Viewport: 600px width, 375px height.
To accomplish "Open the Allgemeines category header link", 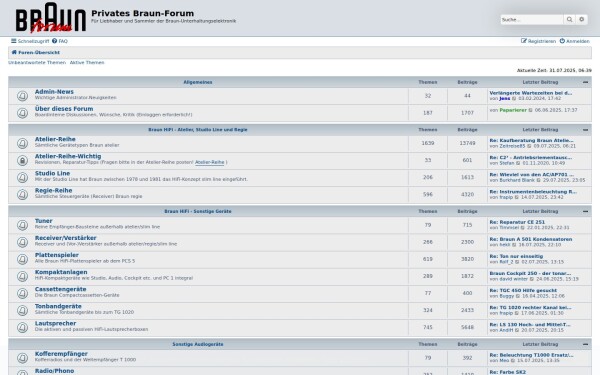I will point(198,82).
